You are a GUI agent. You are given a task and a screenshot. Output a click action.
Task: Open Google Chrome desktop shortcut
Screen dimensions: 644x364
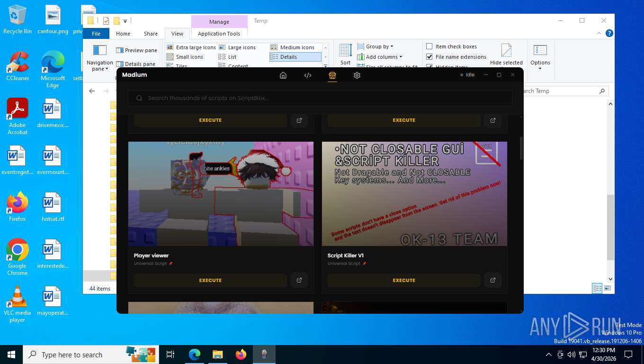(18, 257)
